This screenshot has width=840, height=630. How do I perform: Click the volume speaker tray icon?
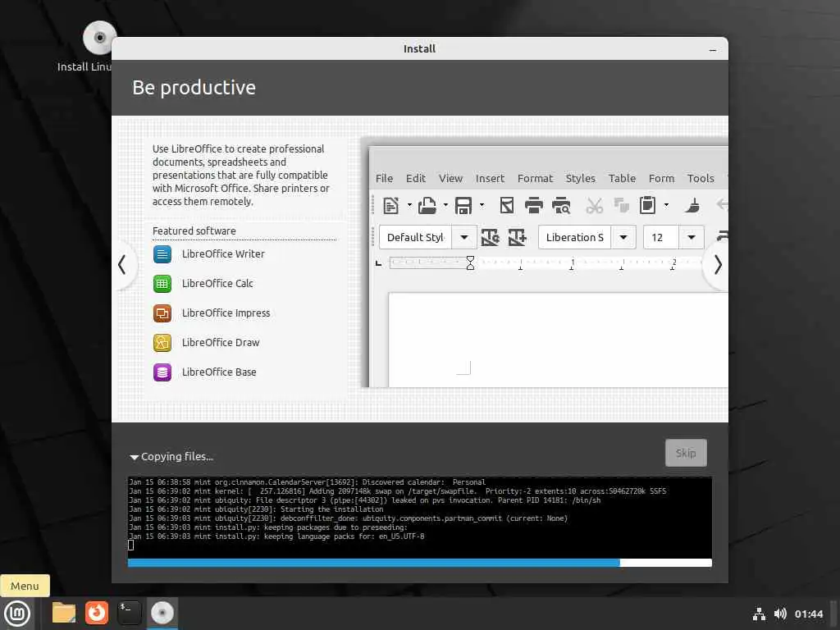(780, 614)
